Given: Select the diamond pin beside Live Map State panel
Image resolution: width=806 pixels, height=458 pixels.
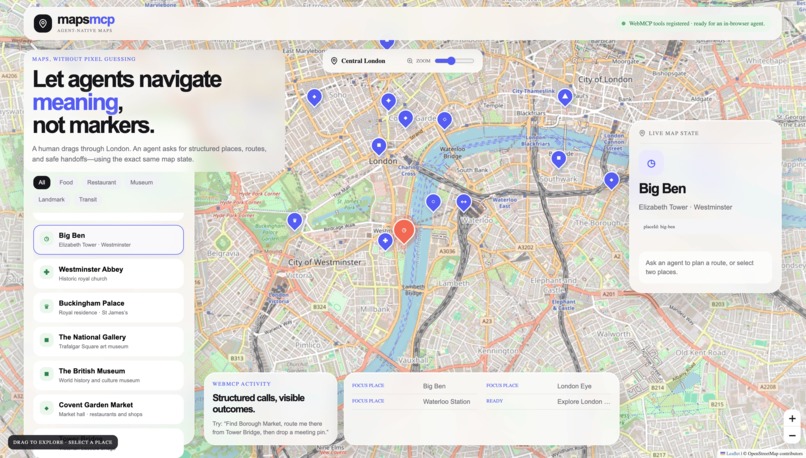Looking at the screenshot, I should tap(611, 181).
